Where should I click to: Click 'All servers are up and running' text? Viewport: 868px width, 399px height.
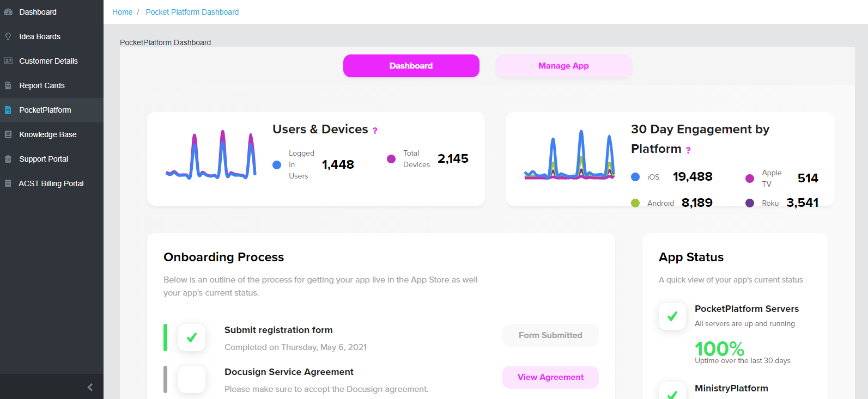click(745, 323)
